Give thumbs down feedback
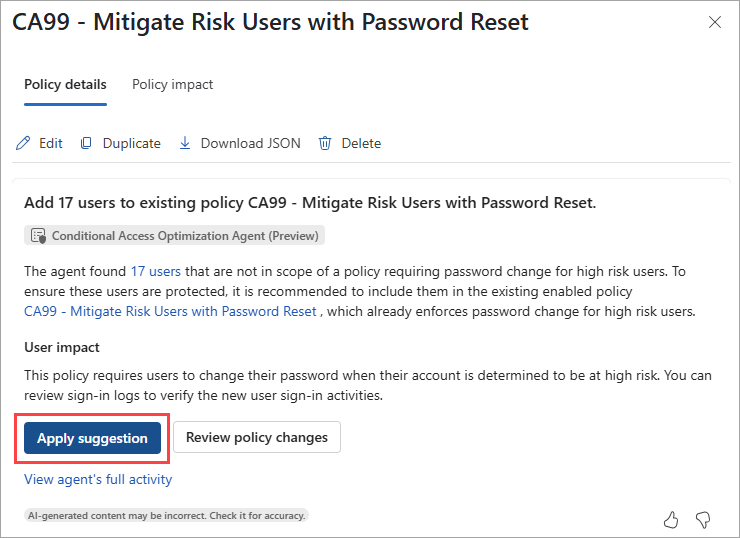This screenshot has width=740, height=538. (x=703, y=519)
